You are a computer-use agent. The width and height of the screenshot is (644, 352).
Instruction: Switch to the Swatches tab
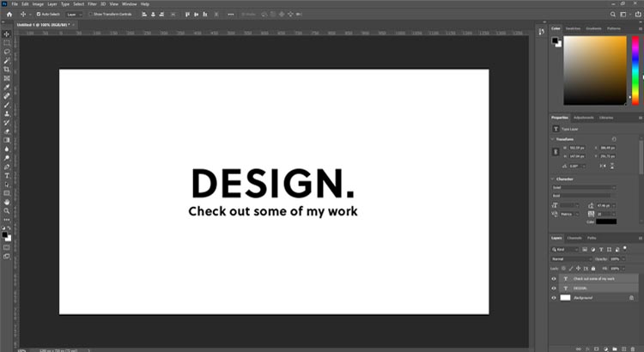coord(574,29)
